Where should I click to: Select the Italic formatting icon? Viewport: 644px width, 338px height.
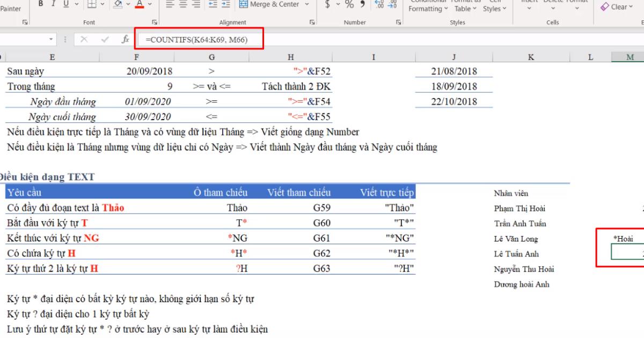pos(53,4)
